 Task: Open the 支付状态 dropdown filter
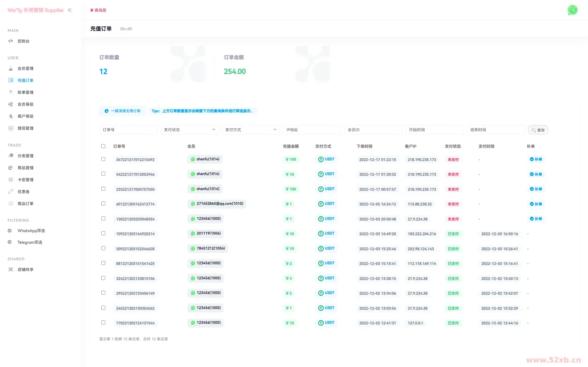[x=189, y=130]
